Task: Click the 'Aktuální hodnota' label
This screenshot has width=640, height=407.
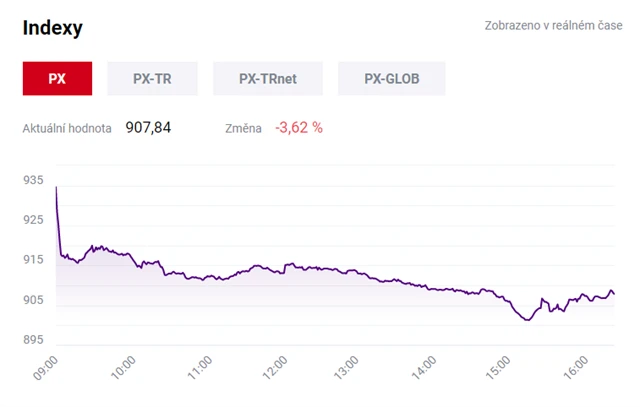Action: 67,128
